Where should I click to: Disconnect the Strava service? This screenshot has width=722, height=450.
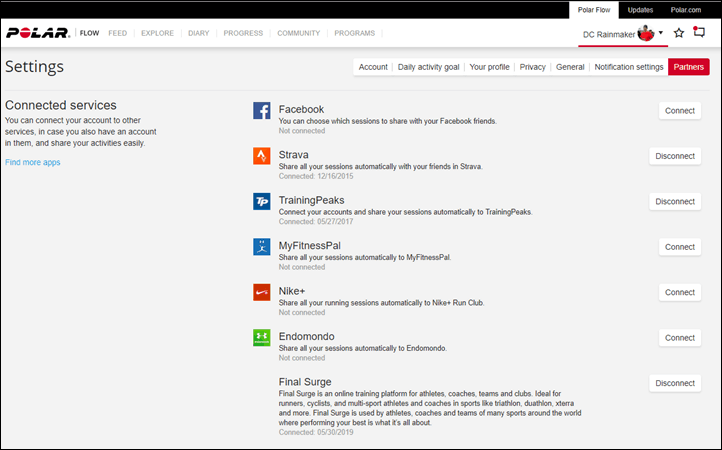pyautogui.click(x=675, y=156)
